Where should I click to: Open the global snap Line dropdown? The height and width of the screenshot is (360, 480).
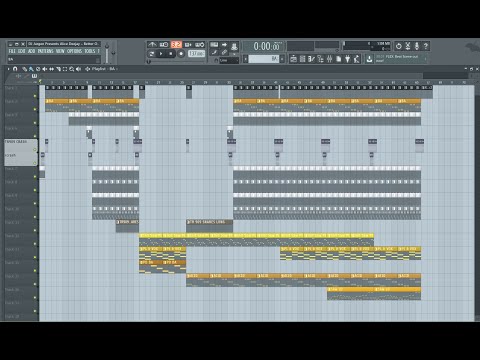(x=229, y=60)
